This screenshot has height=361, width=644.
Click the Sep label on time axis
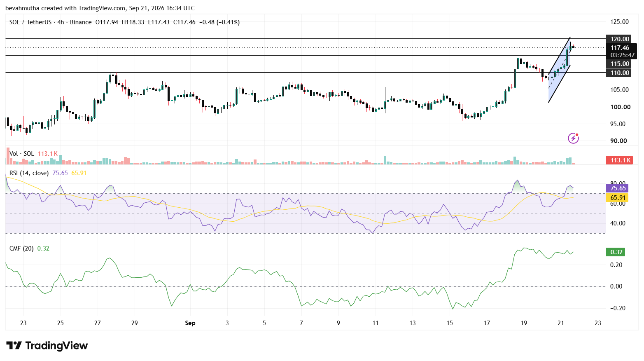click(x=190, y=323)
